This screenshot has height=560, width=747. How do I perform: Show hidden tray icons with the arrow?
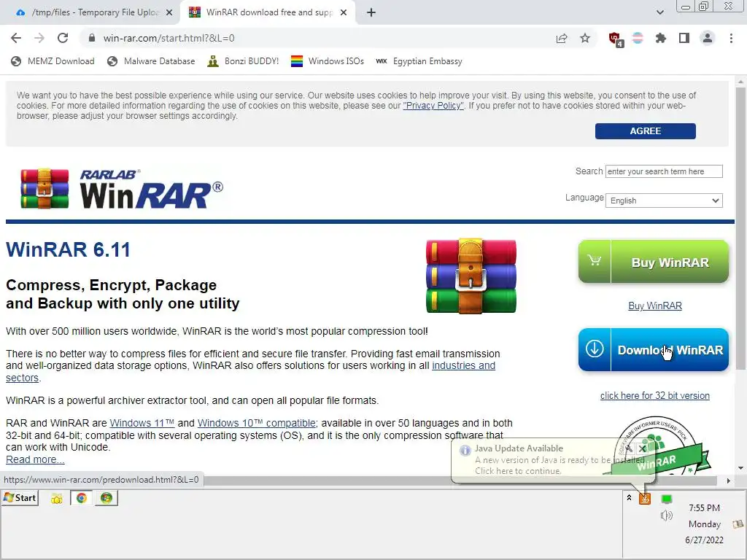[629, 497]
